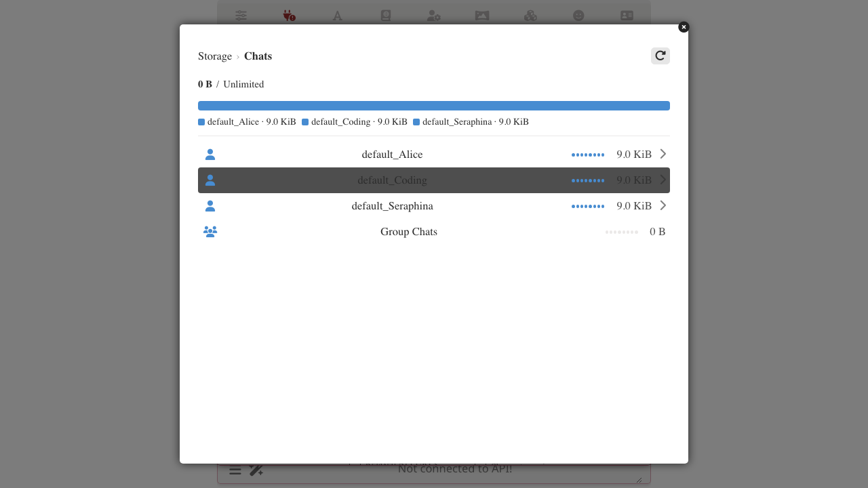The image size is (868, 488).
Task: Click Group Chats size 0 B
Action: coord(658,232)
